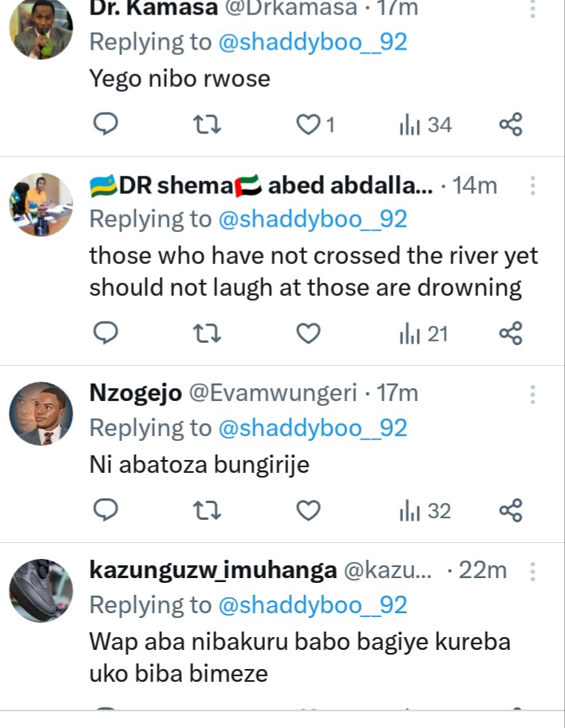Viewport: 565px width, 728px height.
Task: Retweet Nzogejo's reply
Action: 207,510
